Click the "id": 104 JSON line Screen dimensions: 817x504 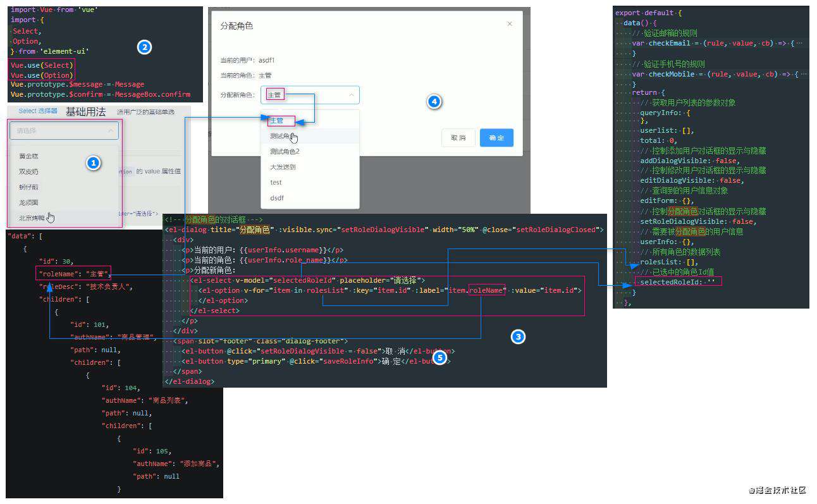point(121,388)
